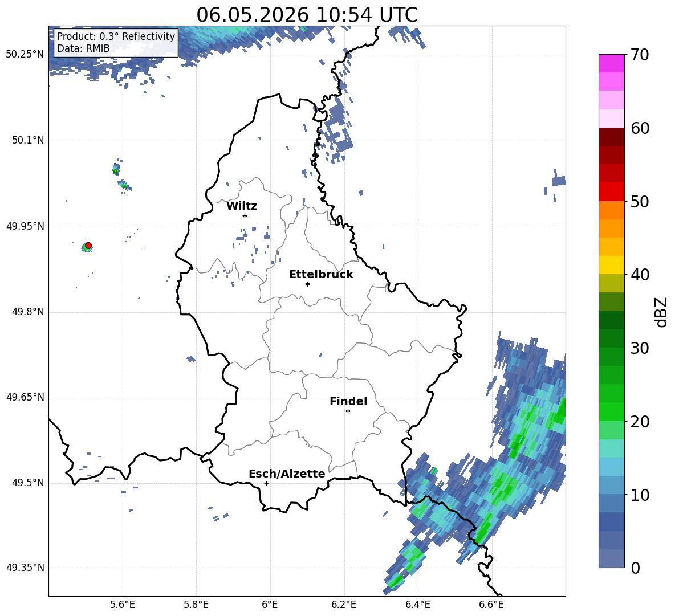
Task: Select the Ettelbruck city label
Action: click(x=321, y=275)
